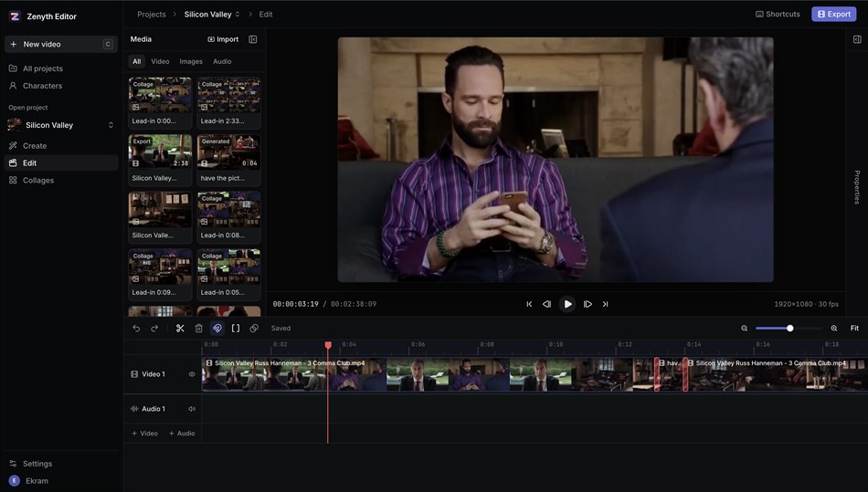Select the short 'hav...' clip on timeline
The height and width of the screenshot is (492, 868).
pos(671,374)
